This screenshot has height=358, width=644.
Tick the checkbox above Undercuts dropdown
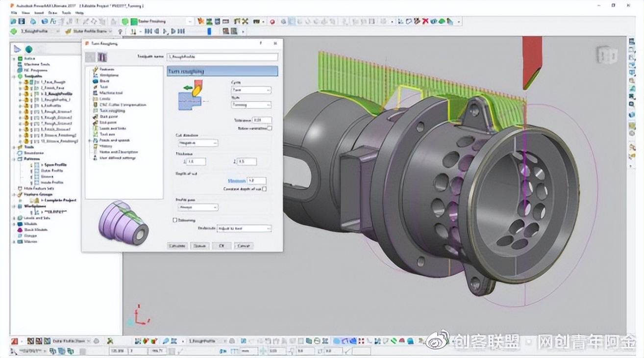[175, 220]
